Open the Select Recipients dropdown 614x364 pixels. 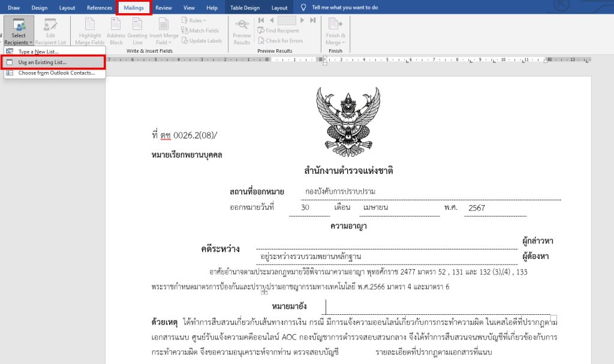[19, 31]
